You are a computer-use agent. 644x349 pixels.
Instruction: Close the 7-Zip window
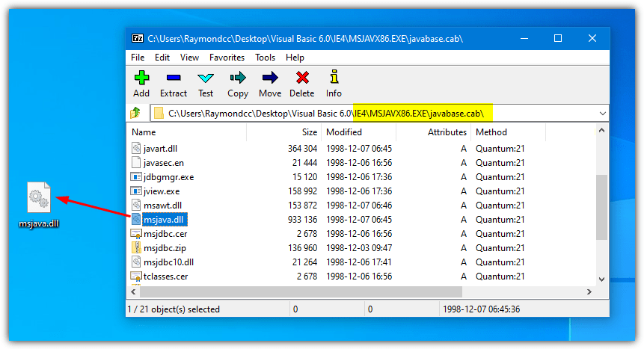coord(592,38)
